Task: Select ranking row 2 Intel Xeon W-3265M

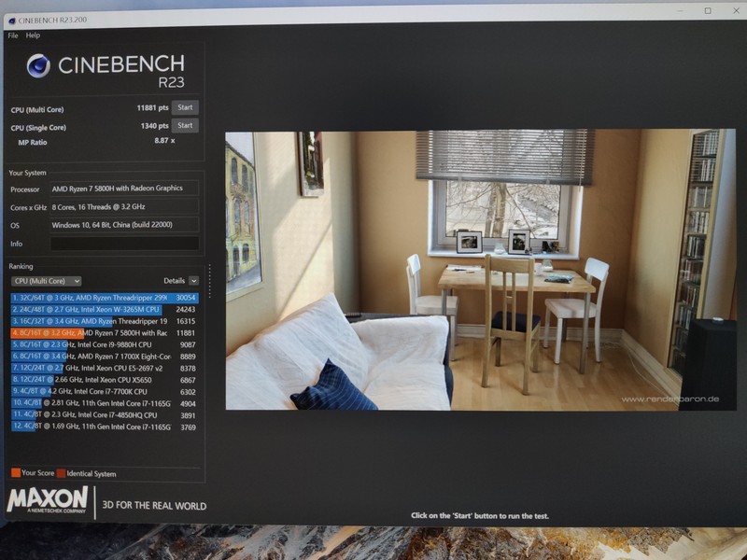Action: click(104, 310)
